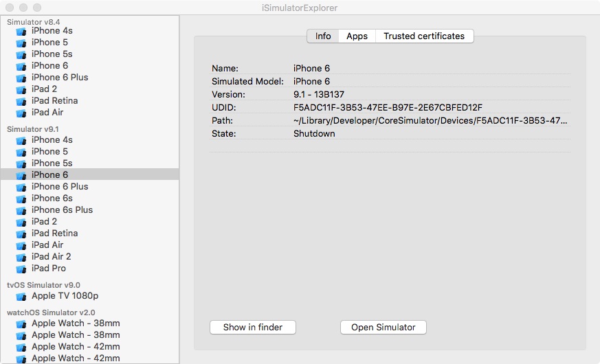Click the State: field label
Image resolution: width=600 pixels, height=364 pixels.
click(224, 133)
